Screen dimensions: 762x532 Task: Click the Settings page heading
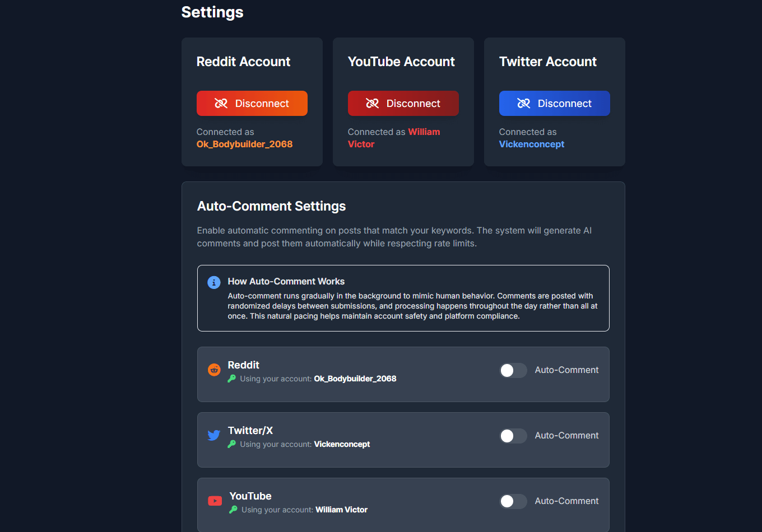(x=212, y=12)
